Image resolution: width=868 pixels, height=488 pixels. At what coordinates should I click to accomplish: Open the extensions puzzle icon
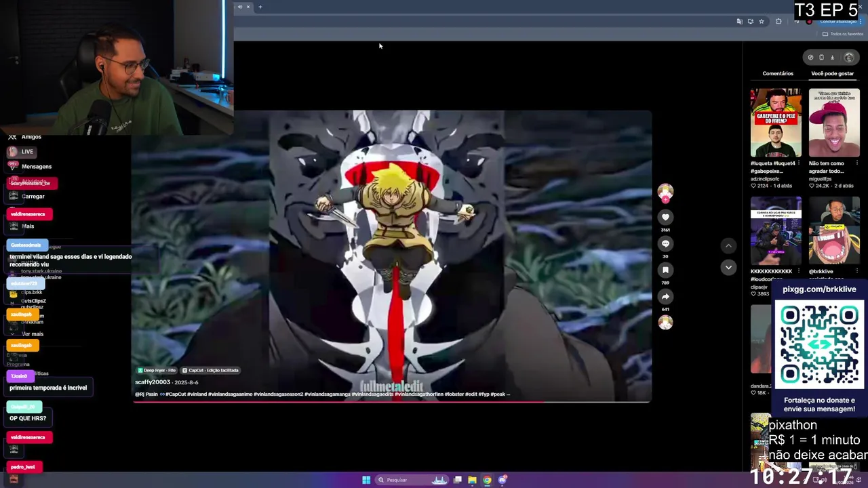[x=778, y=22]
